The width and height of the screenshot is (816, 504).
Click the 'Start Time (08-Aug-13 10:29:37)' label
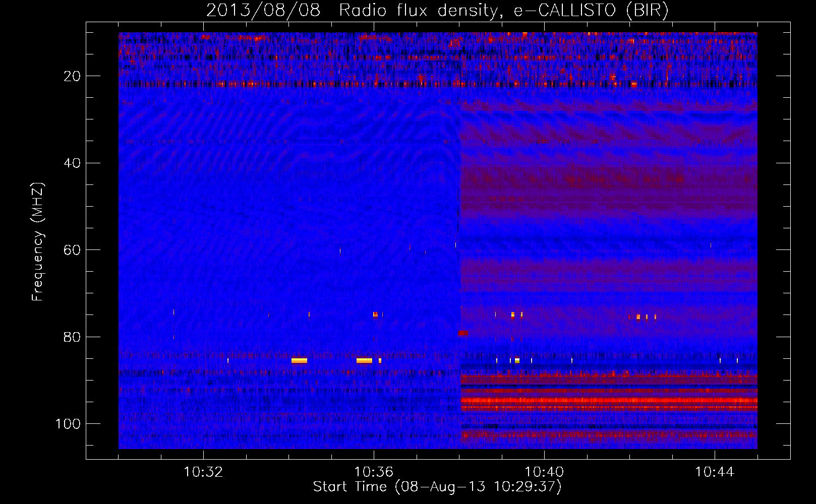[x=437, y=487]
